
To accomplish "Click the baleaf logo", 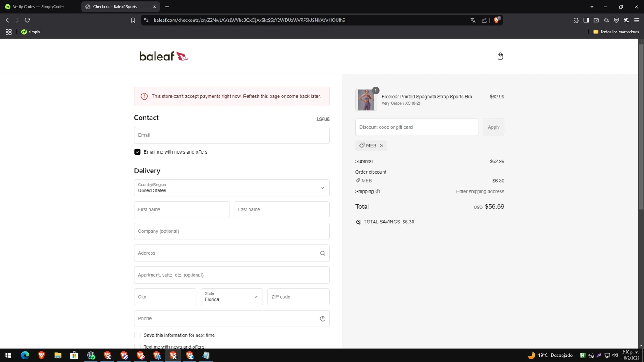I will pos(164,56).
